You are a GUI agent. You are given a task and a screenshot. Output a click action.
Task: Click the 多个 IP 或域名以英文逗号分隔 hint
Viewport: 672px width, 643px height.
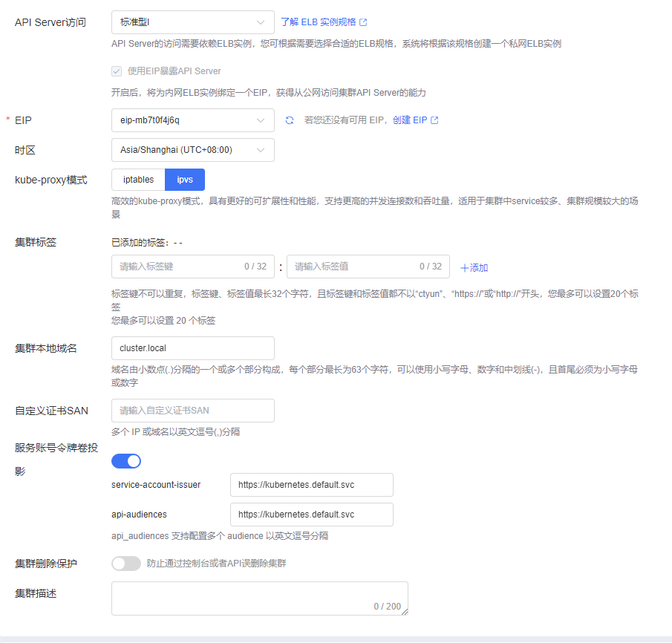click(176, 432)
